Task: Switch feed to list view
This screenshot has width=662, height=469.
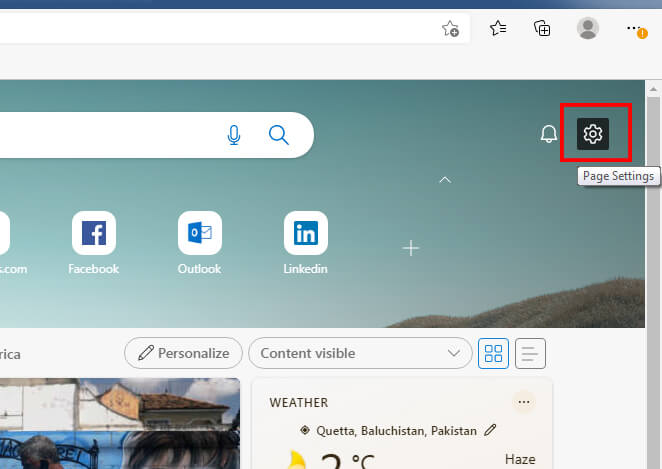Action: [x=530, y=353]
